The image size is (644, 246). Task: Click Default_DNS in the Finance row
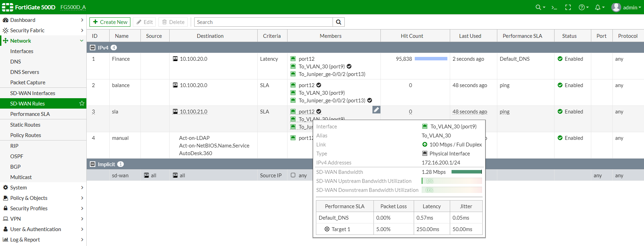click(x=515, y=59)
